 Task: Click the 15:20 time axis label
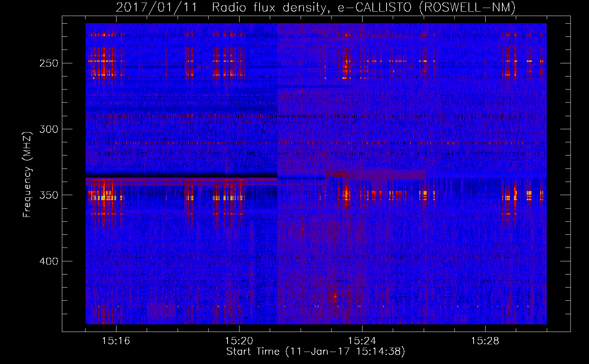coord(239,341)
